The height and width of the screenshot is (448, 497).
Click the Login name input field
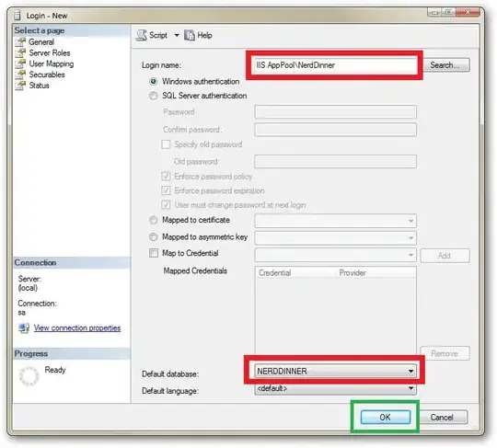point(335,65)
